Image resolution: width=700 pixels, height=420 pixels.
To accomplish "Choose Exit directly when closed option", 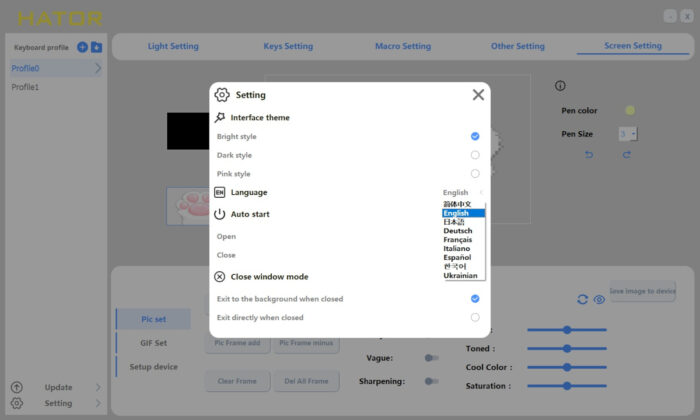I will 475,317.
